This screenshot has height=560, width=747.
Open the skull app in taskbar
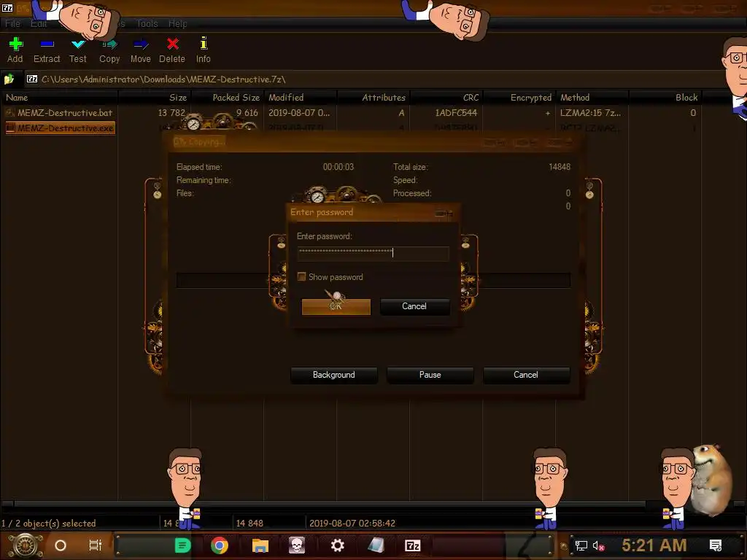coord(297,545)
